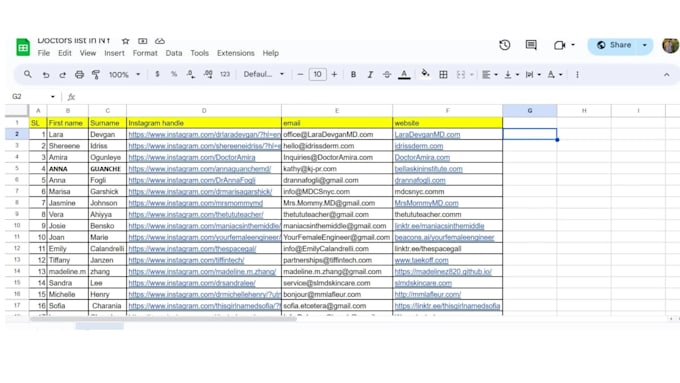Open the Edit menu
The width and height of the screenshot is (680, 383).
[x=65, y=53]
